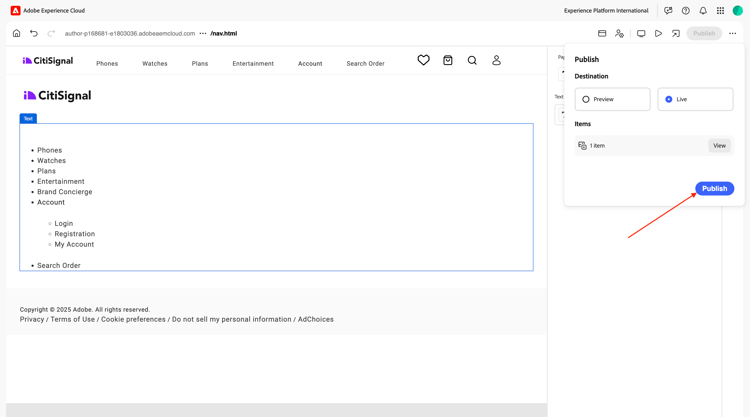Open the user settings icon in toolbar
750x417 pixels.
click(619, 33)
